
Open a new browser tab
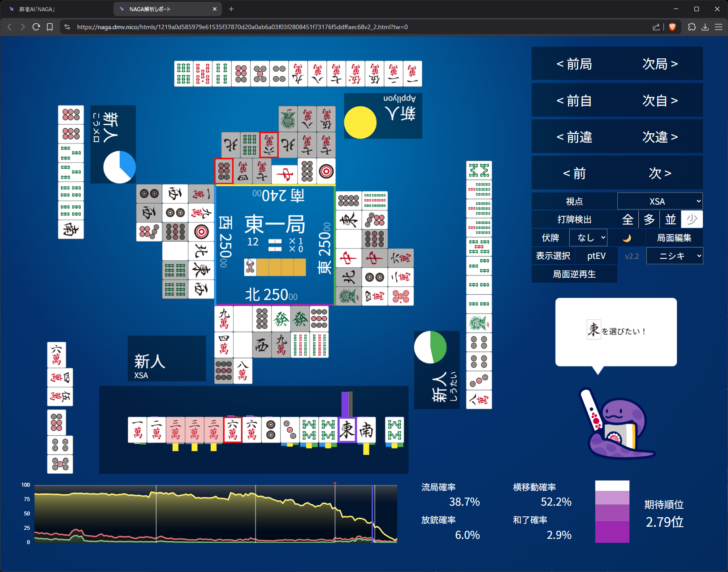[x=231, y=9]
